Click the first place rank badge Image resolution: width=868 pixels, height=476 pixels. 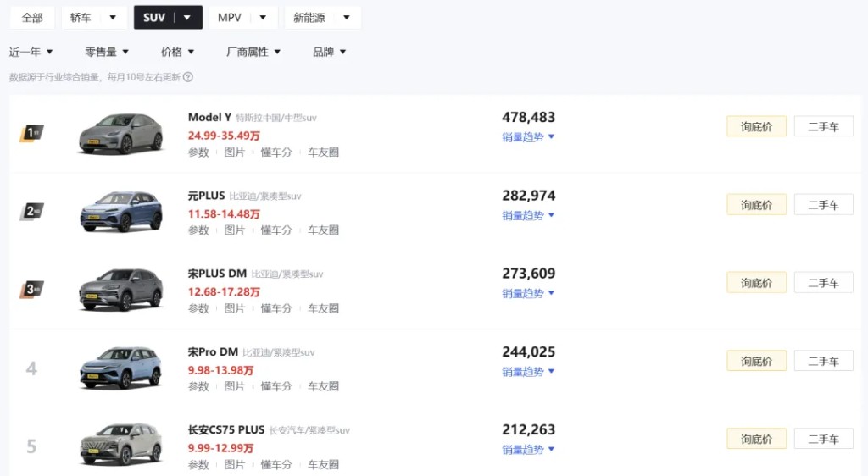(x=31, y=133)
